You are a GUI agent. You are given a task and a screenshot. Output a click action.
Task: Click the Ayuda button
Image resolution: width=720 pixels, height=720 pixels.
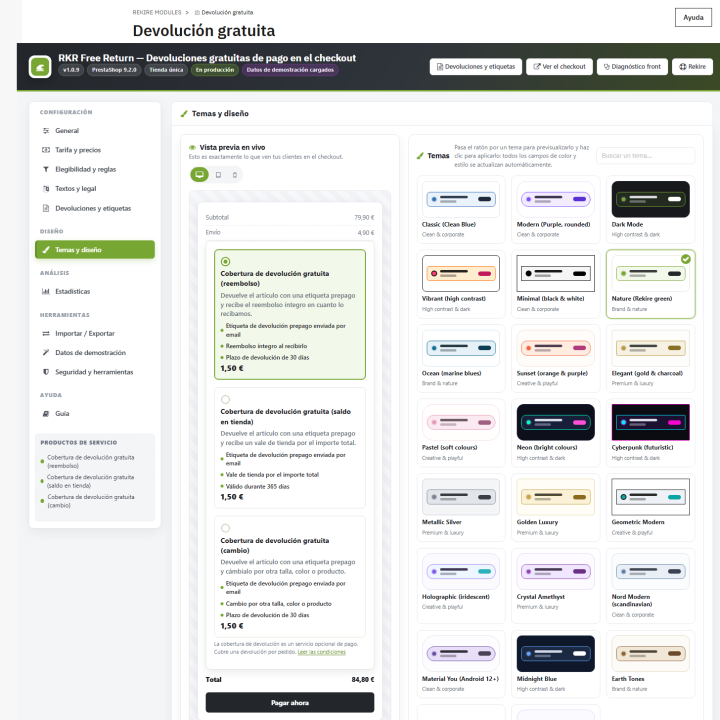pos(693,17)
